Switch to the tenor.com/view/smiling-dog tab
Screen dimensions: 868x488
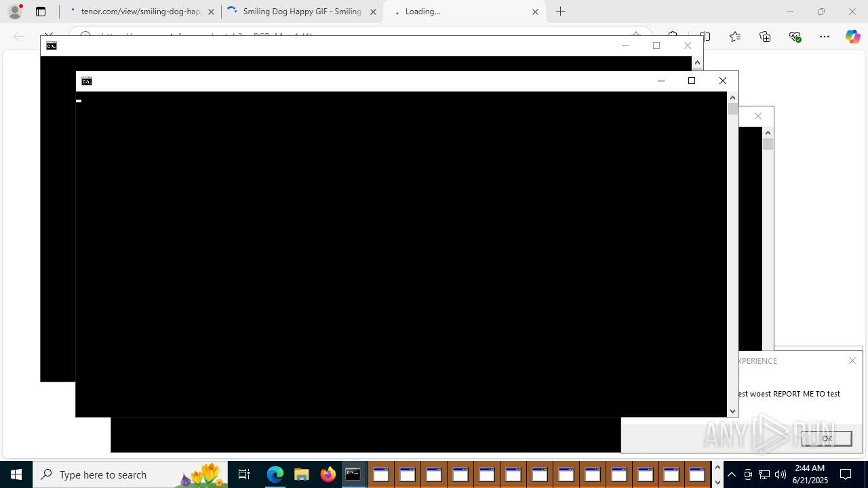[140, 12]
